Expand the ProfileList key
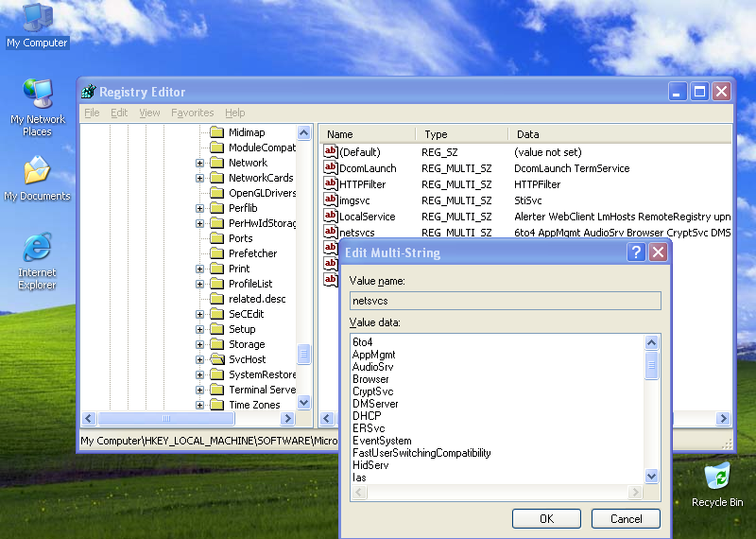Viewport: 756px width, 539px height. 199,285
